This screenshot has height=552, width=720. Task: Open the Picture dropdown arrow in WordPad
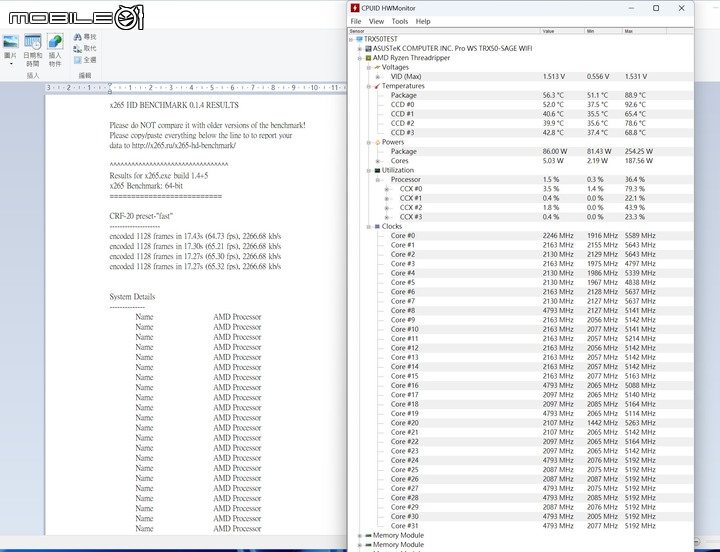pos(11,64)
